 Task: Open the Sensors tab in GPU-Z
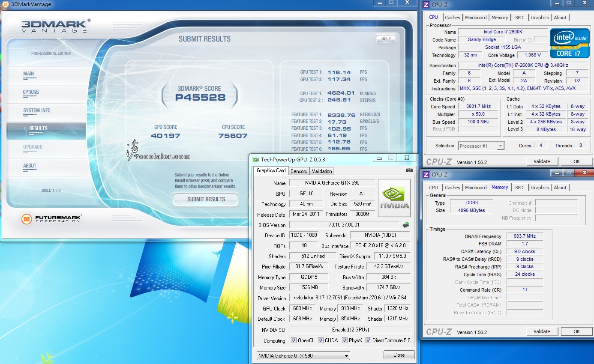[299, 171]
